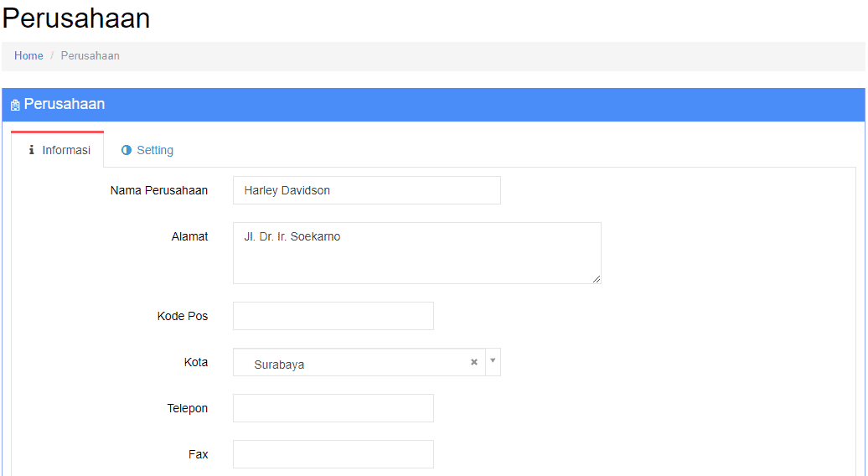Focus the Nama Perusahaan field with Harley Davidson
The image size is (868, 476).
pyautogui.click(x=366, y=190)
